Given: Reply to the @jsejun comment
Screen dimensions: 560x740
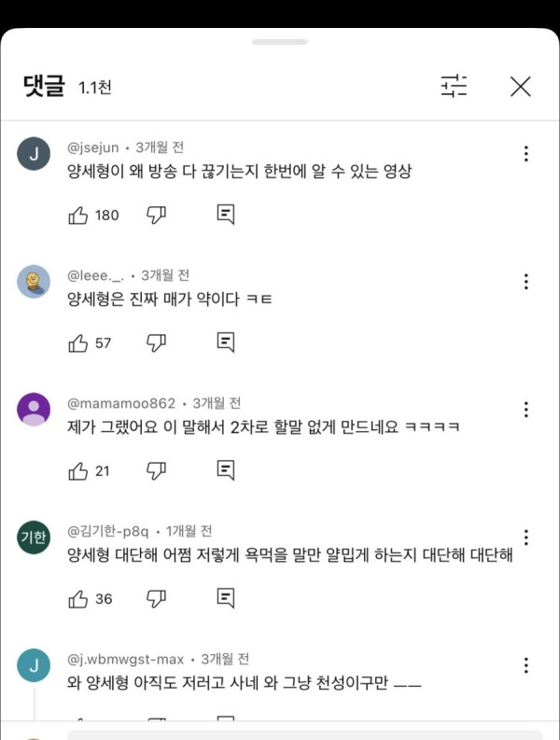Looking at the screenshot, I should 225,215.
